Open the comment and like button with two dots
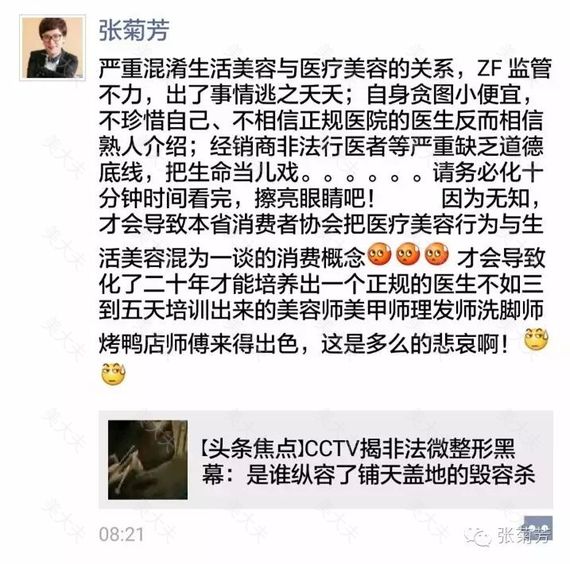 point(539,528)
